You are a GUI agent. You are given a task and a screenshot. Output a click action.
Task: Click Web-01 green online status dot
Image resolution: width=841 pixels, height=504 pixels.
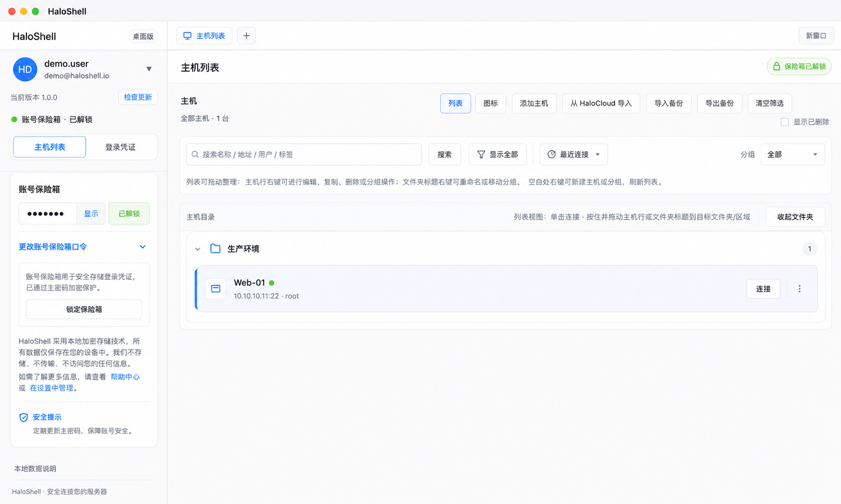272,283
